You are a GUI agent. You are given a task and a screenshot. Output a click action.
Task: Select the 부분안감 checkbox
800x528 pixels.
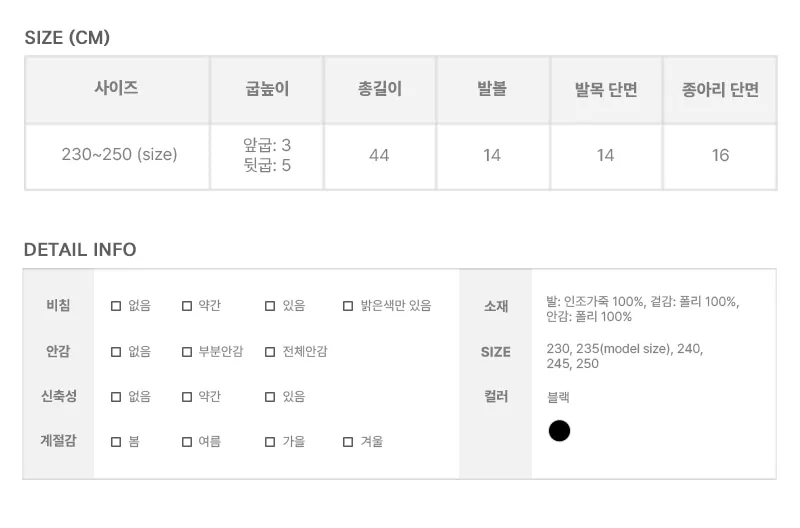[187, 352]
